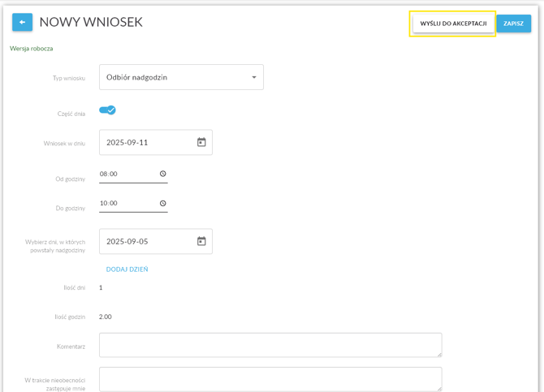Focus the 2025-09-11 date field
544x392 pixels.
coord(146,142)
